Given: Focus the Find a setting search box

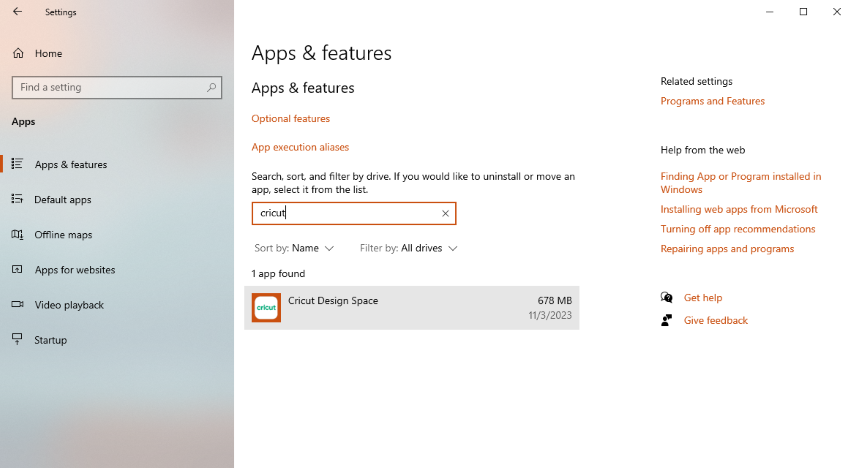Looking at the screenshot, I should (117, 87).
